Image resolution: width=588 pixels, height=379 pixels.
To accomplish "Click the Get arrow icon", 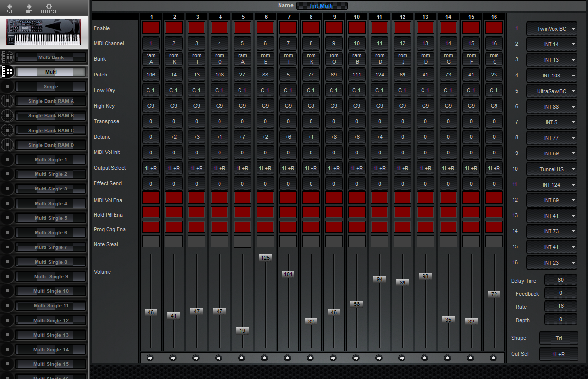I will tap(29, 7).
